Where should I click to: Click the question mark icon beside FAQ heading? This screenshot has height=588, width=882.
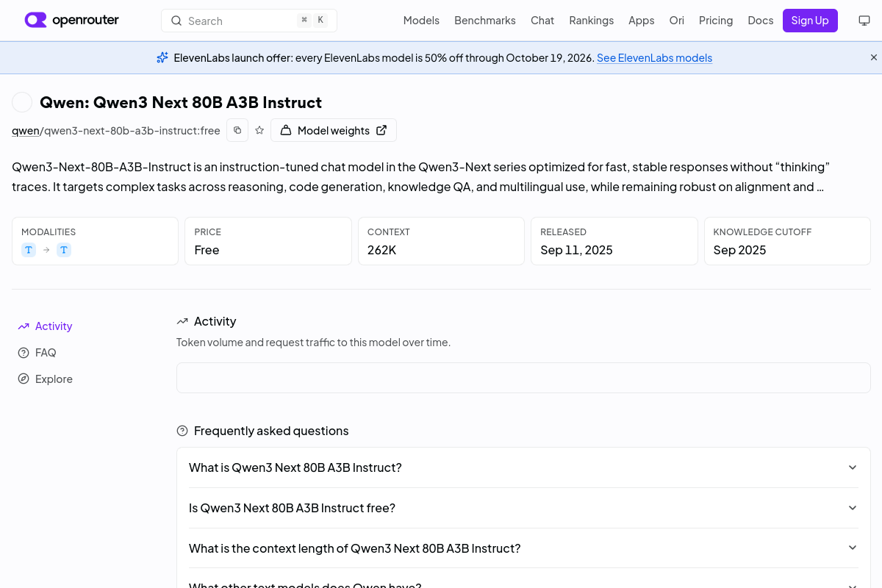click(x=182, y=431)
